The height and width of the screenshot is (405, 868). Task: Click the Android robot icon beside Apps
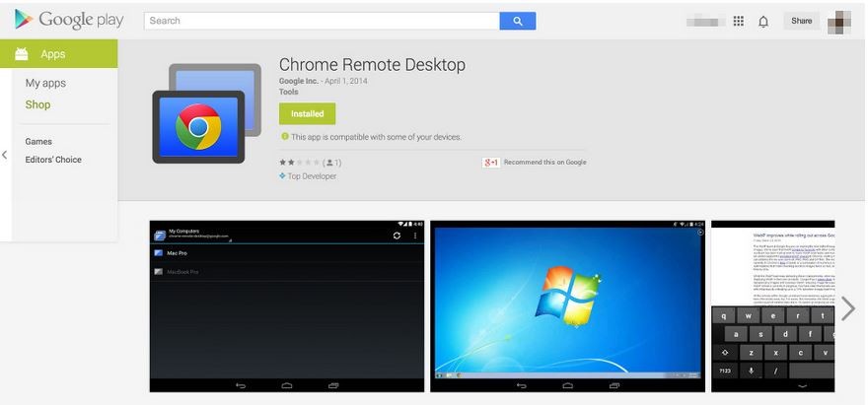(22, 53)
